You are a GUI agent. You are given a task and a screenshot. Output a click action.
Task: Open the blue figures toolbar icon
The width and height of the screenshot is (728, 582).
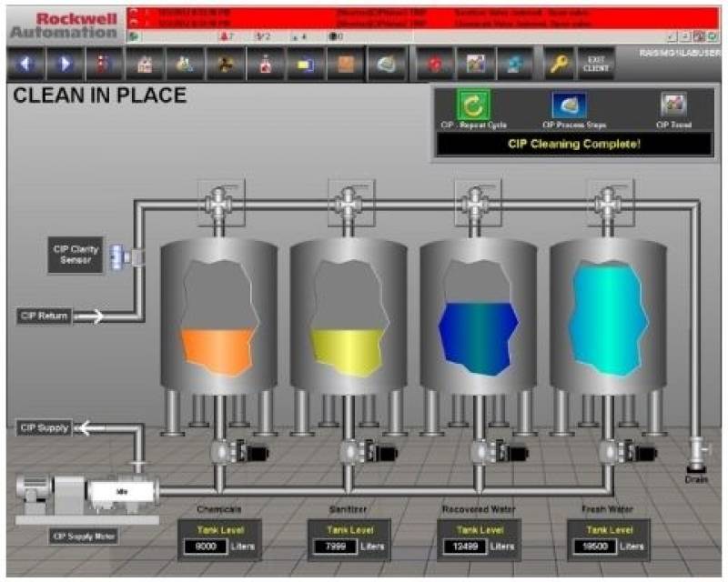pyautogui.click(x=514, y=64)
